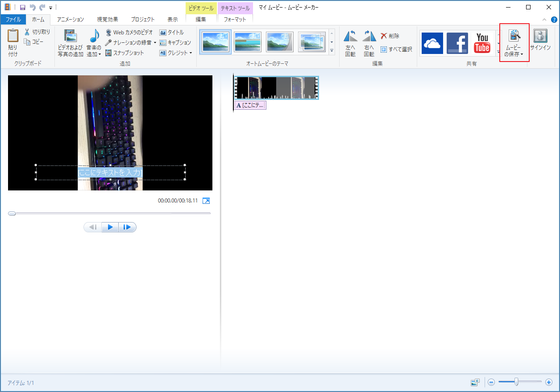Switch to the ホーム tab
560x392 pixels.
coord(38,20)
